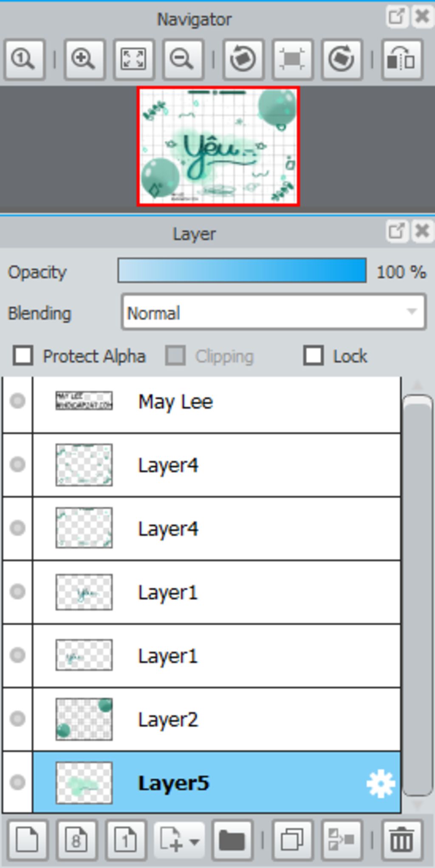Adjust the Opacity slider
435x868 pixels.
[x=242, y=270]
